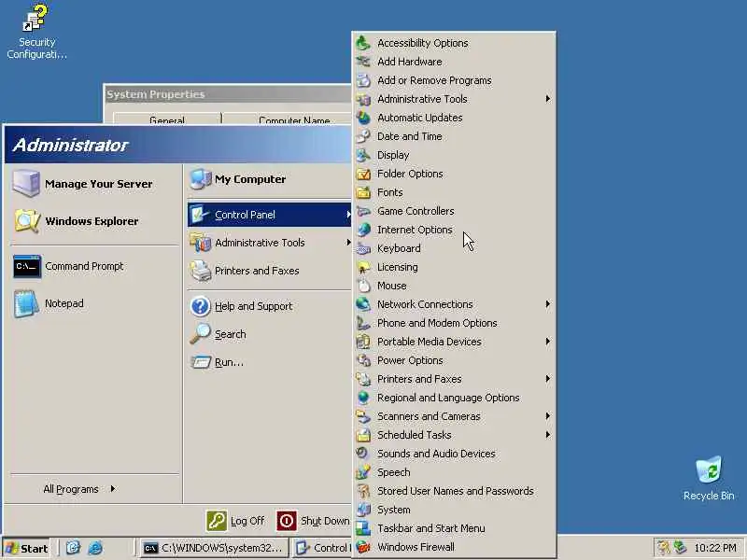This screenshot has width=747, height=560.
Task: Click the Speech icon
Action: (x=363, y=472)
